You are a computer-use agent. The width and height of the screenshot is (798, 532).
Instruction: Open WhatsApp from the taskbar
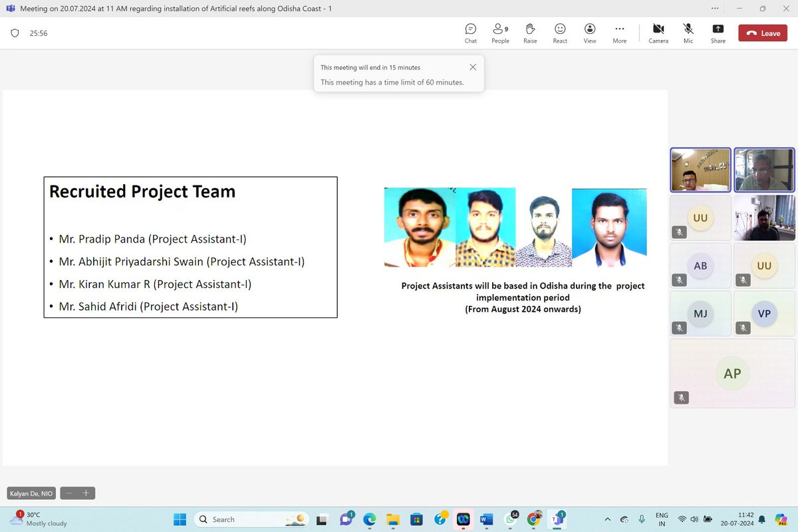[x=511, y=519]
